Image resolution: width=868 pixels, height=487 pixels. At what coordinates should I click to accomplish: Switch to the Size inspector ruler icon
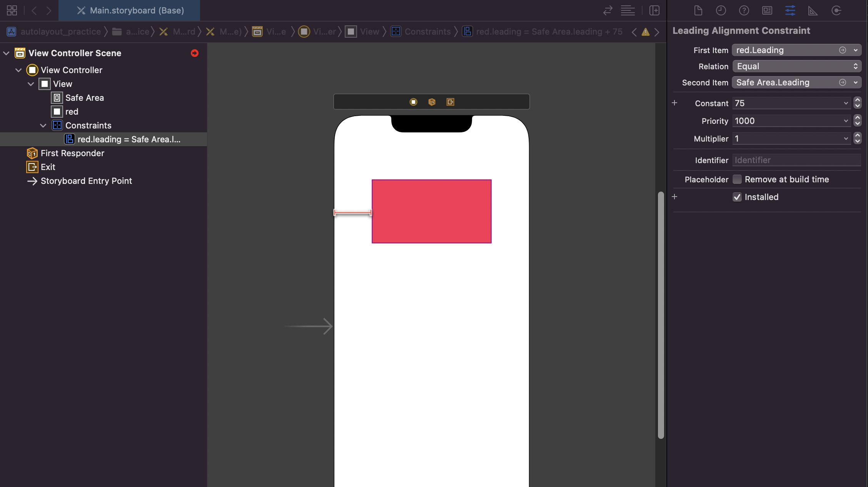(x=813, y=10)
